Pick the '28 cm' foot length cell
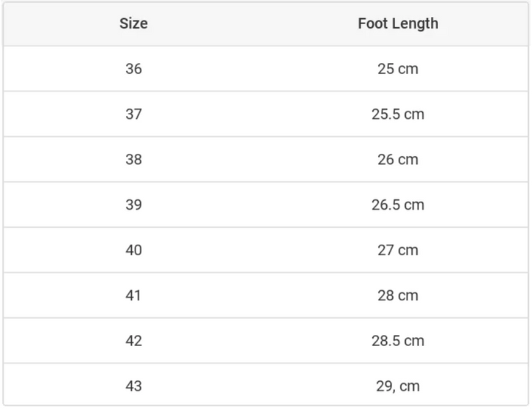Image resolution: width=532 pixels, height=409 pixels. [398, 295]
